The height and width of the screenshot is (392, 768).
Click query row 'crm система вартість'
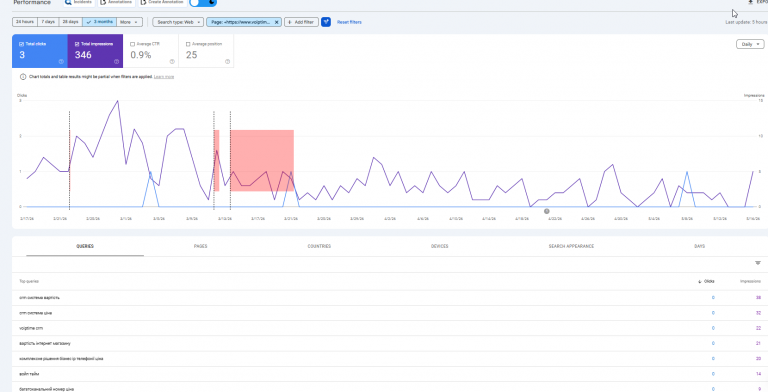[390, 298]
